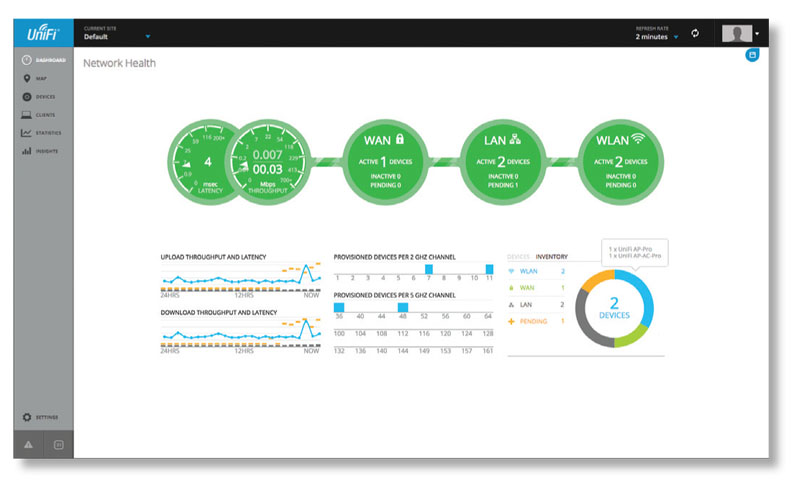Viewport: 800px width, 487px height.
Task: Click the UniFi logo
Action: 43,33
